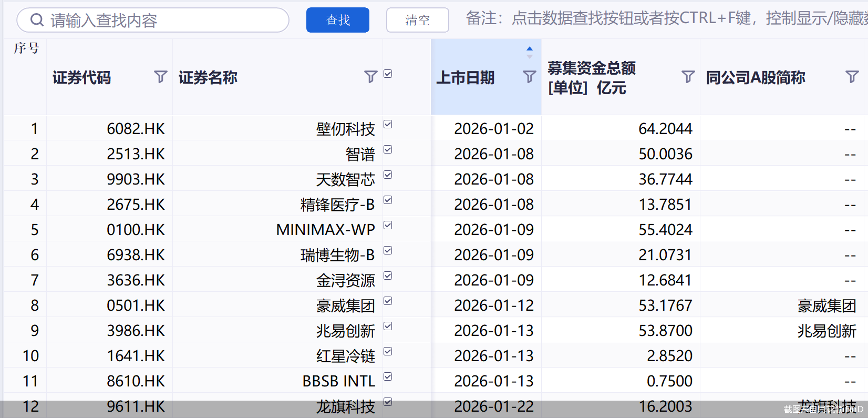Viewport: 868px width, 418px height.
Task: Click the 查找 search button
Action: coord(337,20)
